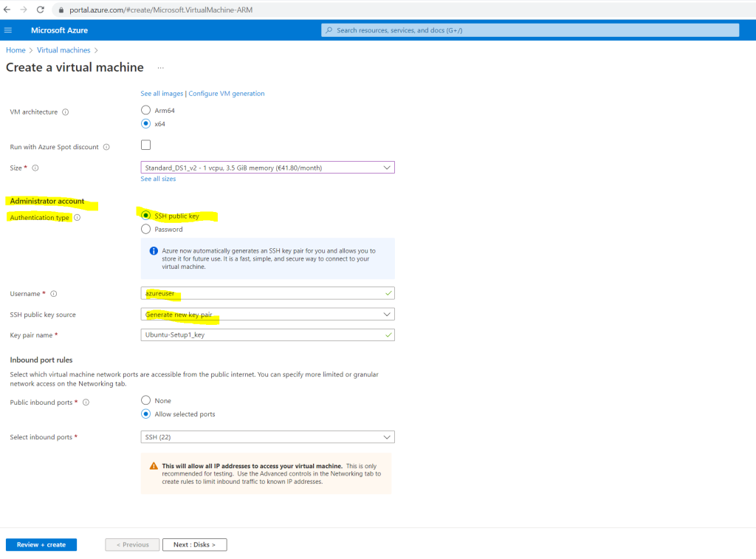The image size is (756, 559).
Task: Show info tooltip for Username
Action: (x=54, y=294)
